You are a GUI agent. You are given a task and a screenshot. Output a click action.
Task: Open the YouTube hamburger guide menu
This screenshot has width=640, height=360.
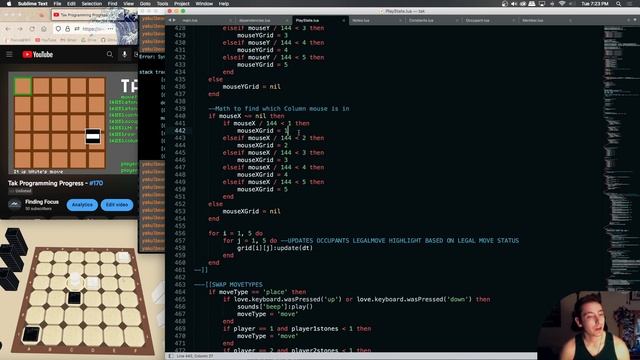coord(9,54)
